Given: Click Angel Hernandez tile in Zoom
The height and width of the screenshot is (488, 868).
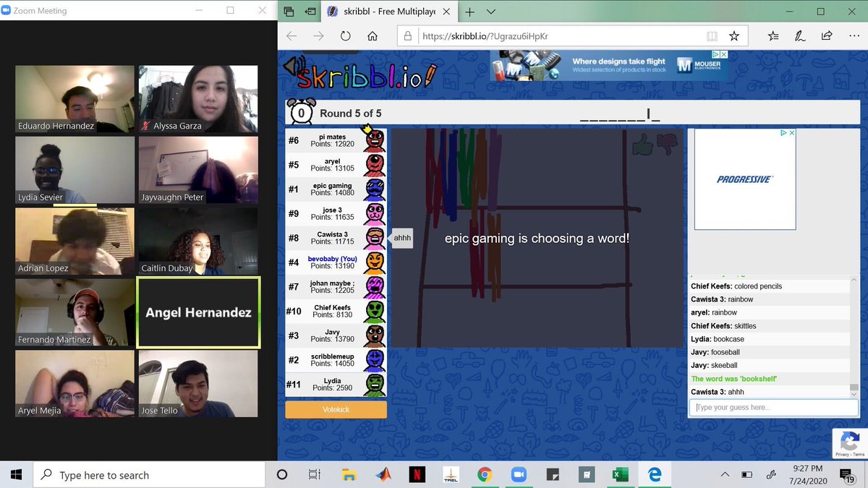Looking at the screenshot, I should tap(198, 312).
